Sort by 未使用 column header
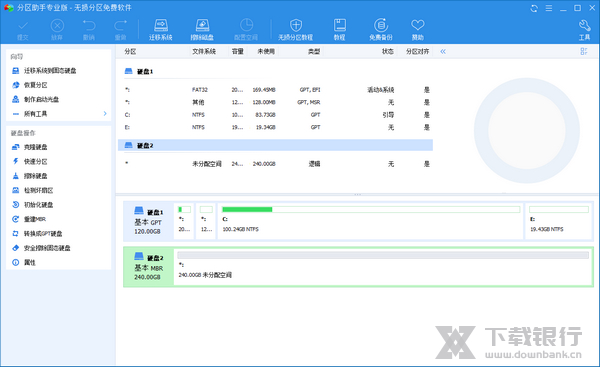Screen dimensions: 600x367 [x=266, y=51]
